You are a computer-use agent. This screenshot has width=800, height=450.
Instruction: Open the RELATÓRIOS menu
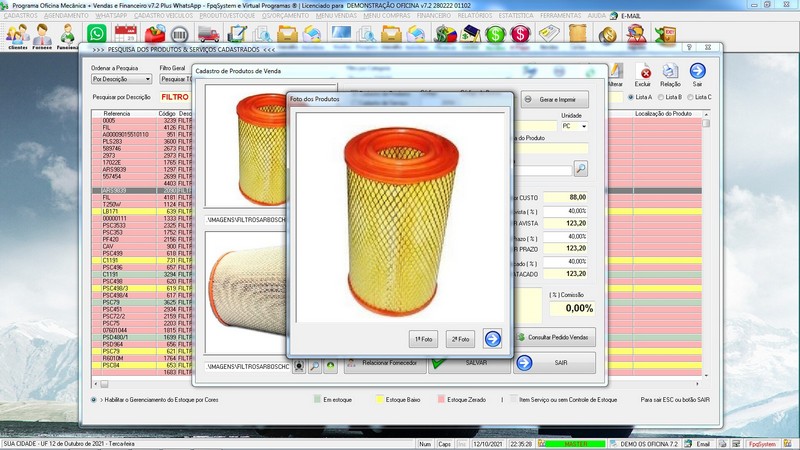(475, 16)
